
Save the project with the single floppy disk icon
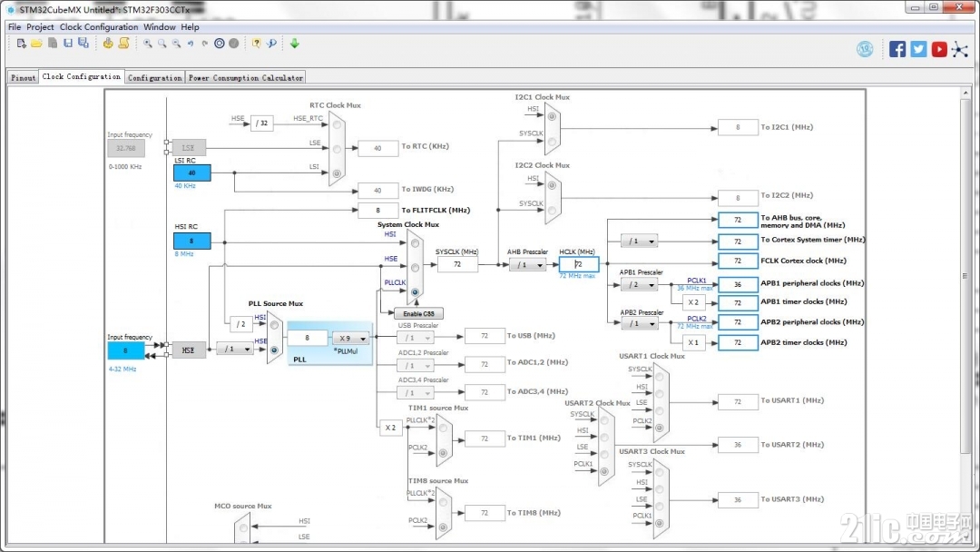click(67, 44)
